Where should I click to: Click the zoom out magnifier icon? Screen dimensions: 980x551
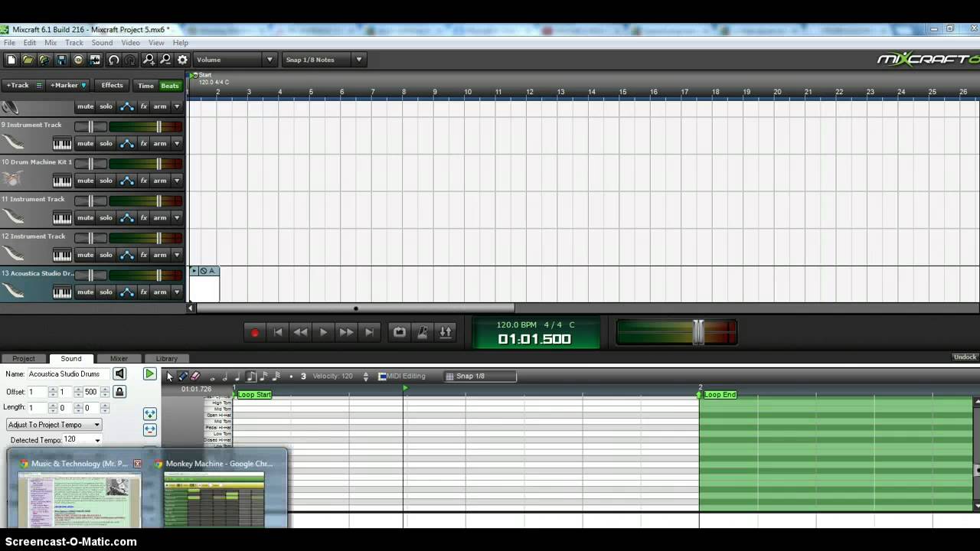165,60
